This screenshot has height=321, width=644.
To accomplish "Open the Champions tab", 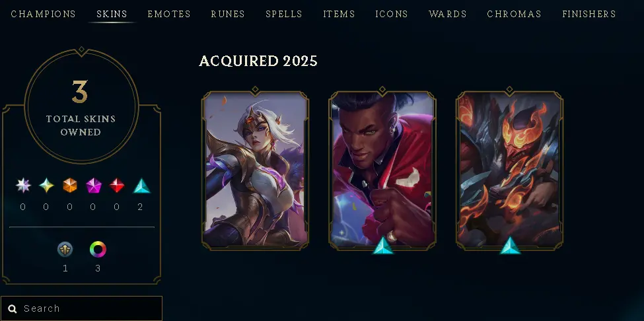I will click(x=43, y=14).
